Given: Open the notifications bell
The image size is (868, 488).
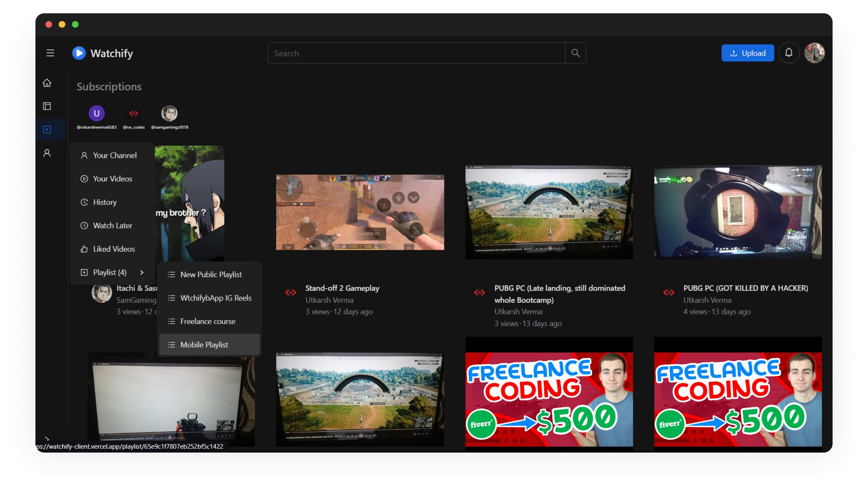Looking at the screenshot, I should pos(789,53).
